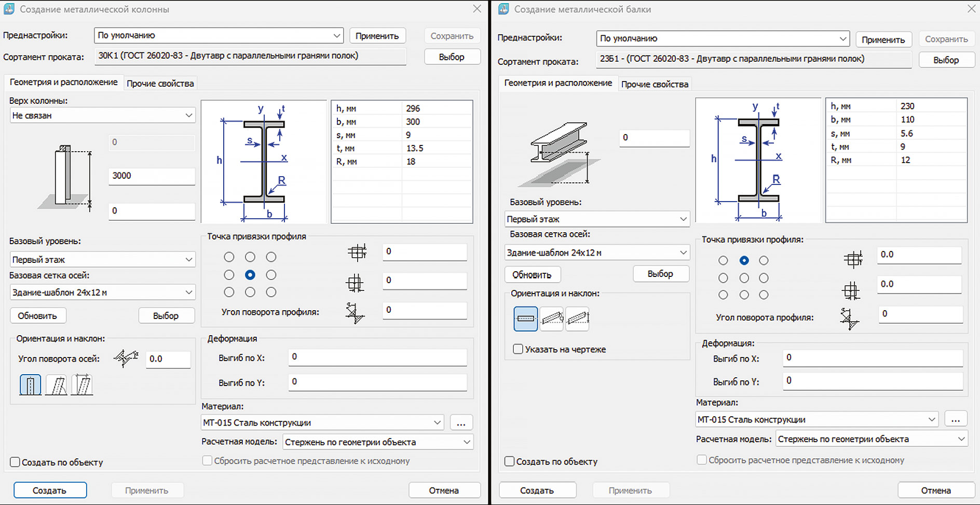Click 'Обновить' button in beam dialog
This screenshot has height=505, width=980.
pyautogui.click(x=533, y=274)
